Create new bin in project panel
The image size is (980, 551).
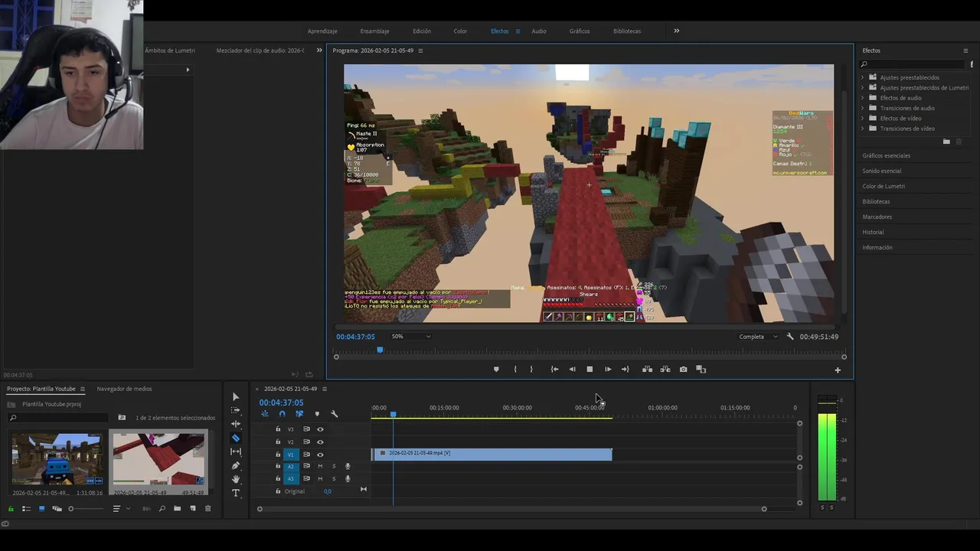[177, 509]
